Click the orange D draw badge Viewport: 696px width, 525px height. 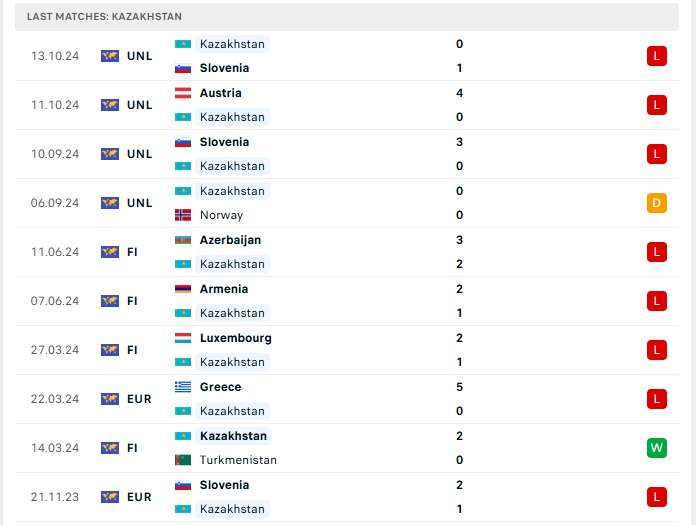[x=656, y=203]
